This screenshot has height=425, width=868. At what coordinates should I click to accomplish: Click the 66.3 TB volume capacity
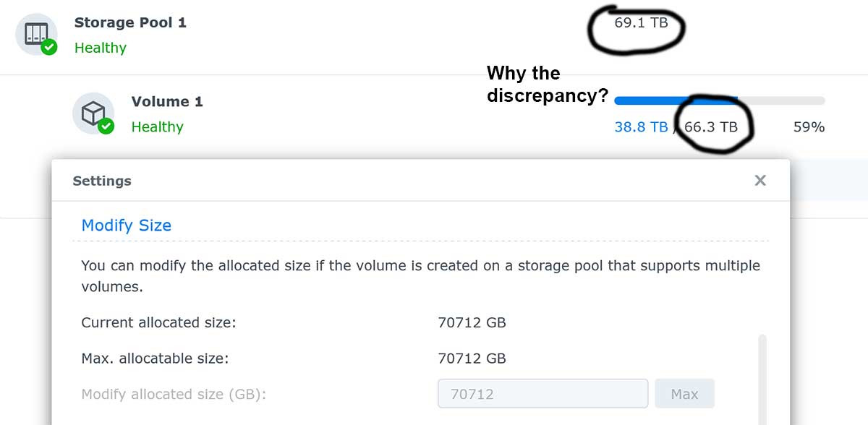point(711,127)
